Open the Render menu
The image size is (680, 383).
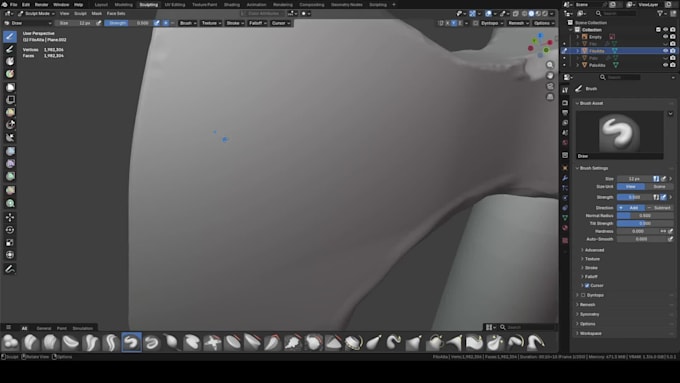[x=42, y=4]
